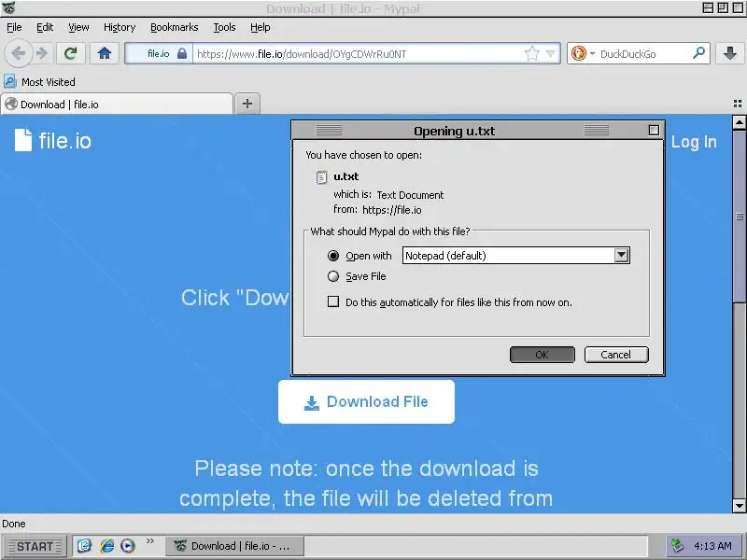This screenshot has height=560, width=747.
Task: Click the file.io page logo
Action: point(53,141)
